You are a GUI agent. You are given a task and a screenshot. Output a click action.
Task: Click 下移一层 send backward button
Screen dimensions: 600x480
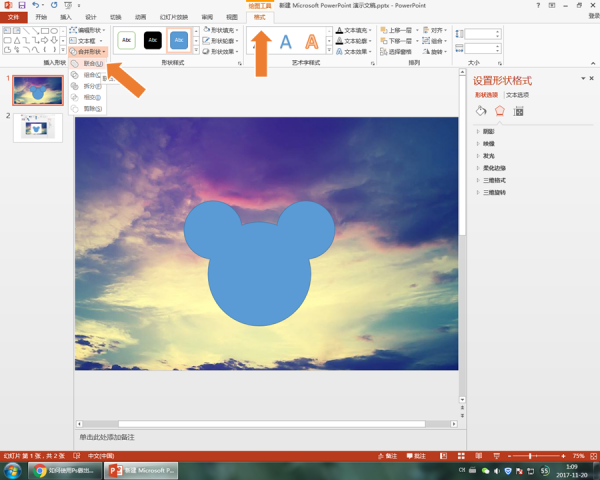point(396,41)
